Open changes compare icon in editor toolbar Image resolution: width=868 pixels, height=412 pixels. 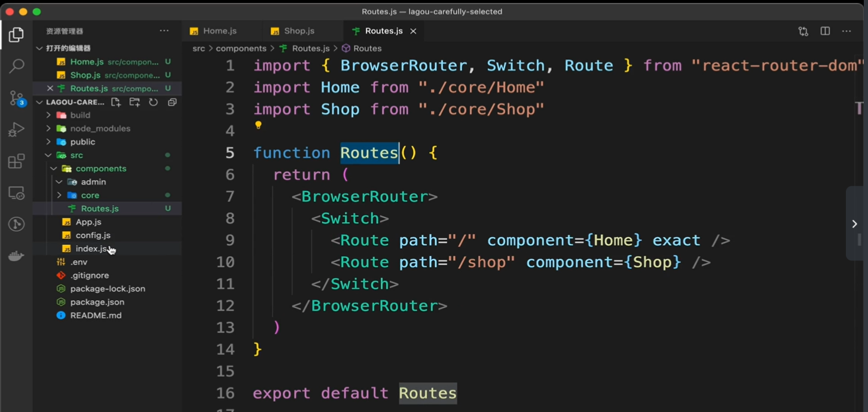click(x=803, y=31)
